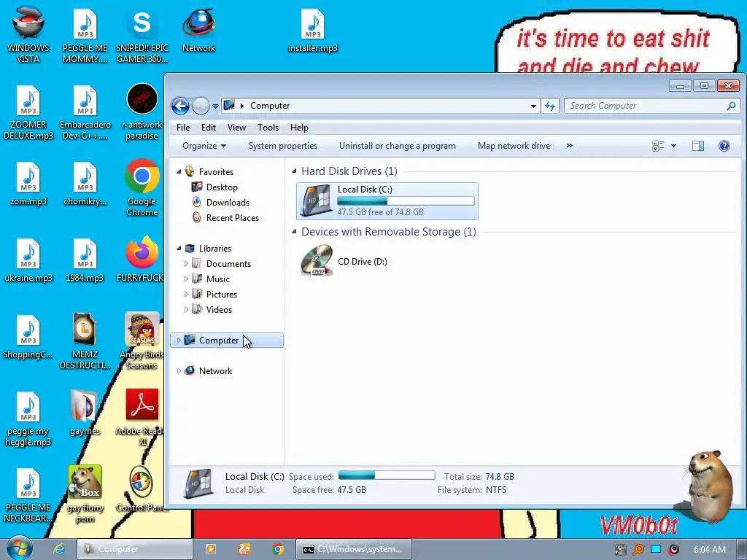Collapse the Favorites group in navigation pane

[x=179, y=171]
